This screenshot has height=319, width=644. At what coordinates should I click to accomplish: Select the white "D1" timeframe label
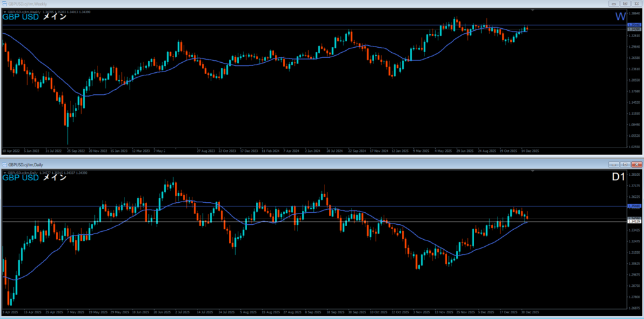point(618,178)
